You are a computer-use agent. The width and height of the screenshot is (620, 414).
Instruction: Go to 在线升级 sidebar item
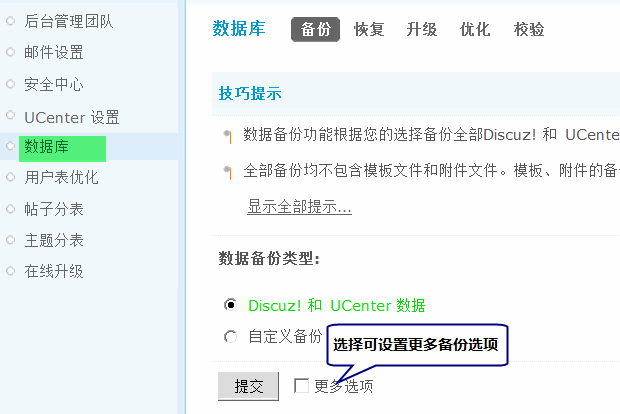click(54, 271)
